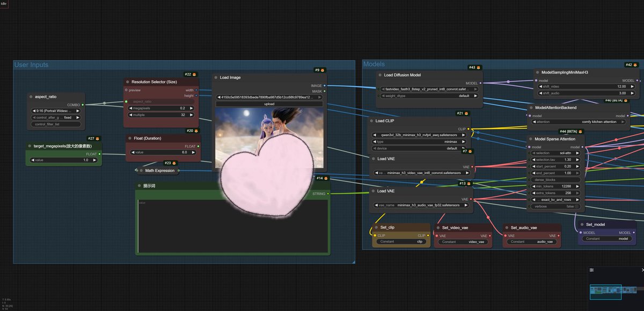The image size is (644, 311).
Task: Collapse the Model Sparse Attention node dot
Action: coord(531,139)
